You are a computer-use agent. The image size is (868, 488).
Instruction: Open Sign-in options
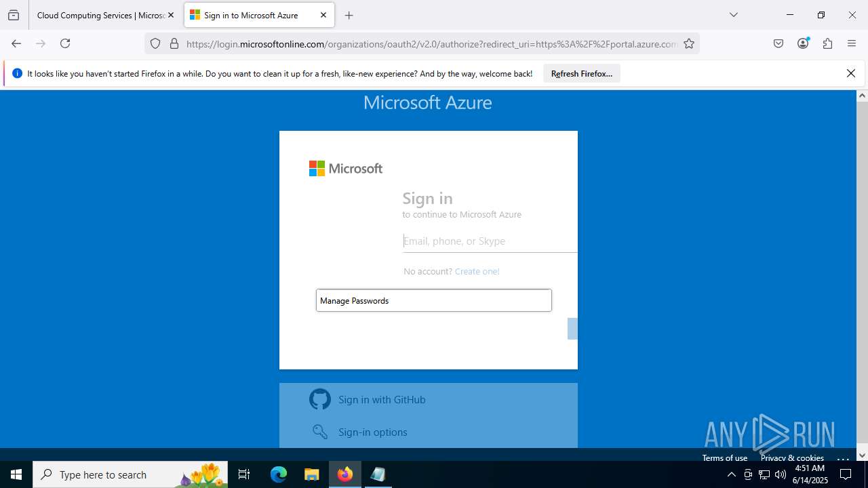[429, 432]
